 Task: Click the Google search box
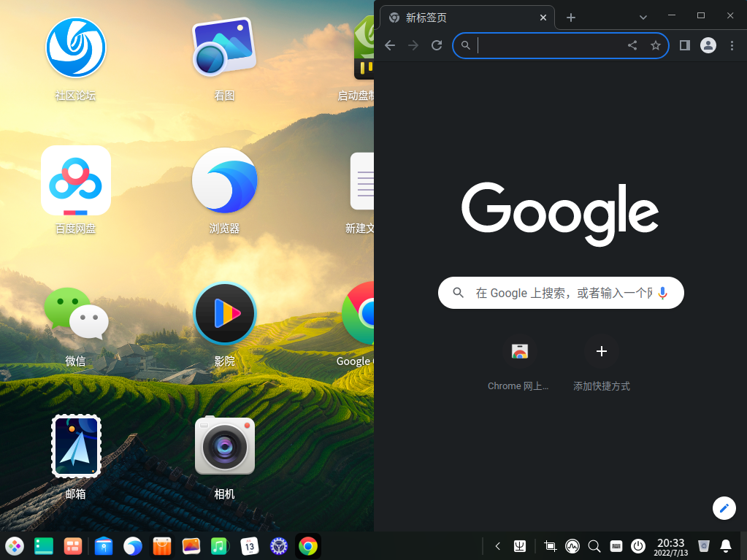(x=561, y=292)
